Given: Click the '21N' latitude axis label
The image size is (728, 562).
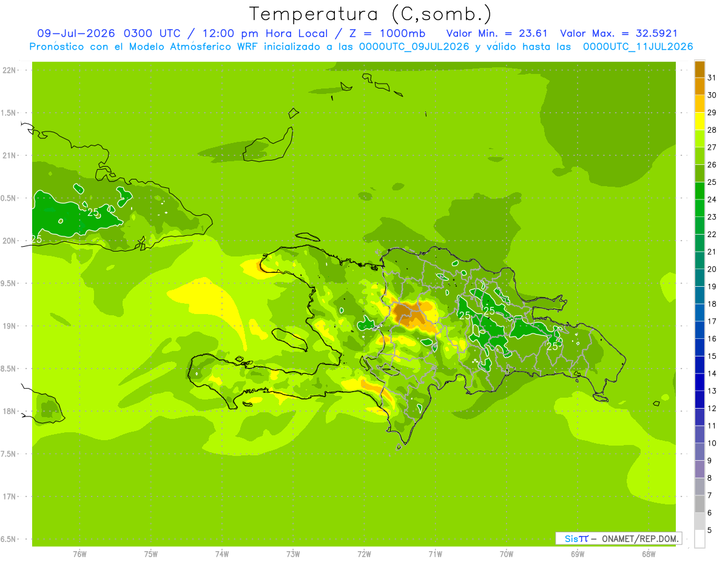Looking at the screenshot, I should (x=9, y=155).
